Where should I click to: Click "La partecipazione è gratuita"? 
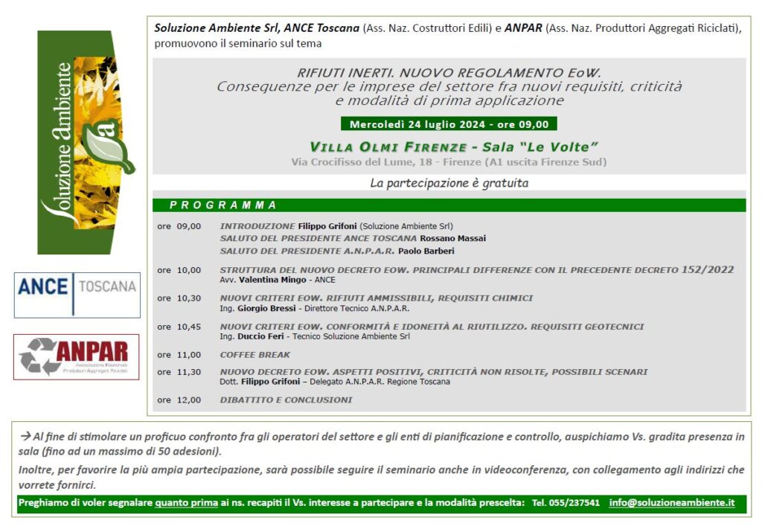449,183
